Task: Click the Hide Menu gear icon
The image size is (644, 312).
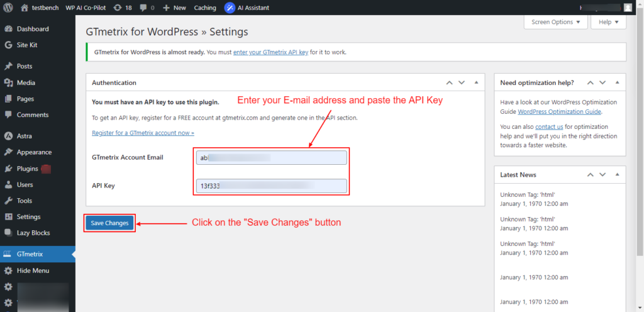Action: point(8,270)
